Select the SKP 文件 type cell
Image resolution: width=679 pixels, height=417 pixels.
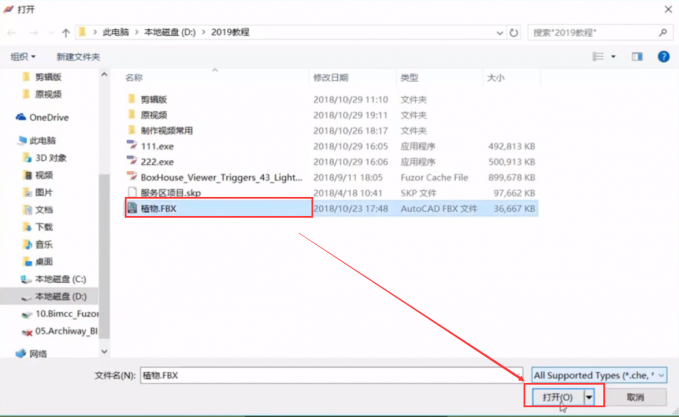[x=418, y=193]
